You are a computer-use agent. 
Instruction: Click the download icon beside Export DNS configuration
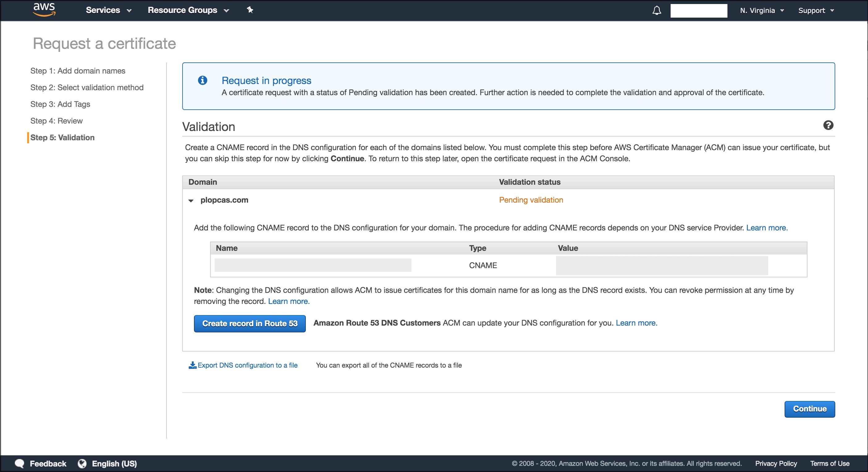[x=192, y=365]
